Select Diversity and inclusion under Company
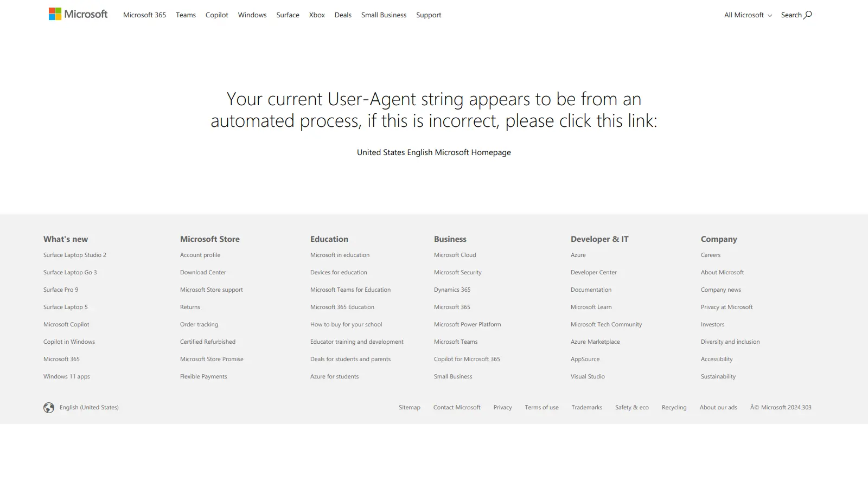This screenshot has width=868, height=488. coord(730,342)
